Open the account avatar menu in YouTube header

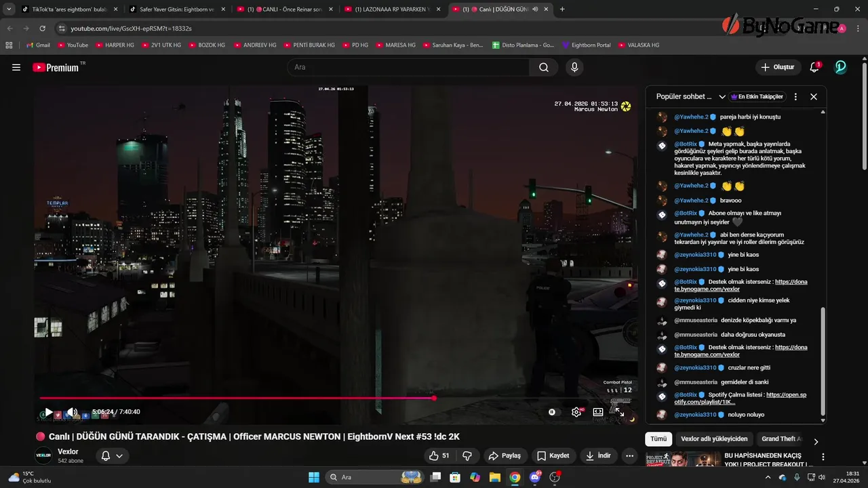[840, 67]
